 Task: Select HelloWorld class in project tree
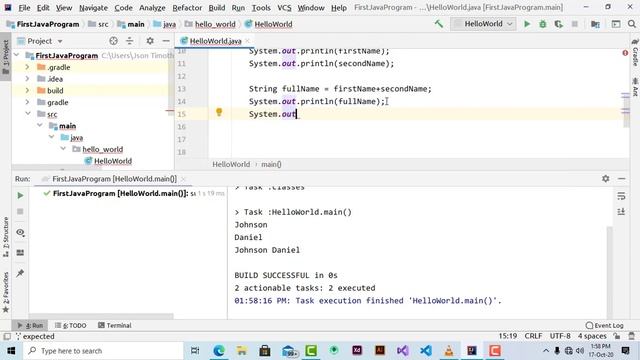(x=108, y=161)
